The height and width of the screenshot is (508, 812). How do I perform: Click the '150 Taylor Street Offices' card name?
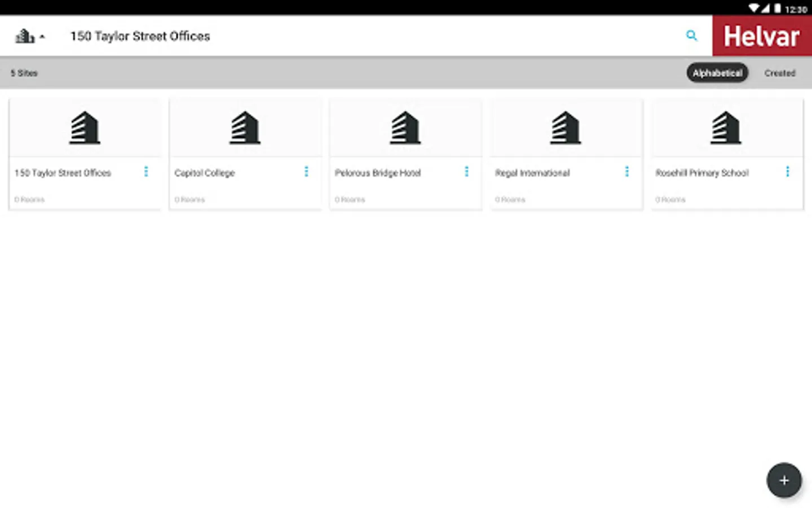point(63,173)
